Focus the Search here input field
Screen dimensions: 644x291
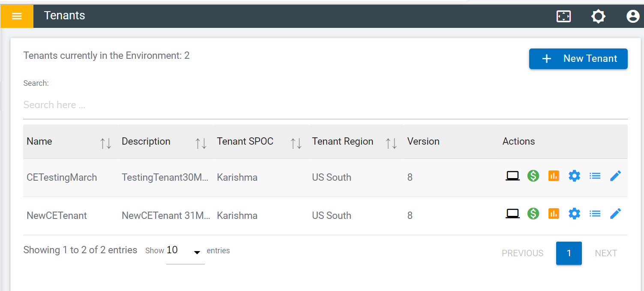(x=325, y=105)
